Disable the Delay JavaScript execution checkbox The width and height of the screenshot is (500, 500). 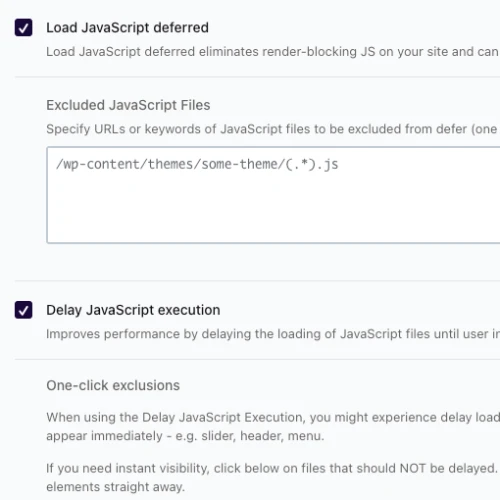[x=23, y=310]
